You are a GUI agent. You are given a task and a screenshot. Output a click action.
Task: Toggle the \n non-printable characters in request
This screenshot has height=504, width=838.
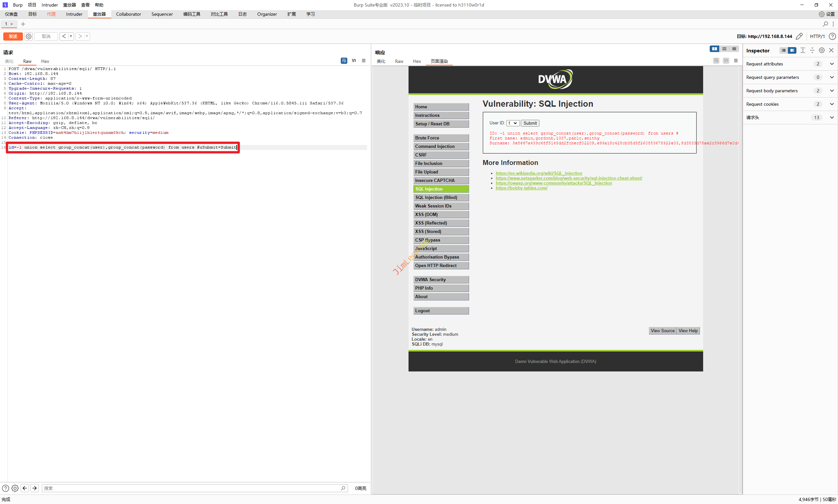[354, 61]
